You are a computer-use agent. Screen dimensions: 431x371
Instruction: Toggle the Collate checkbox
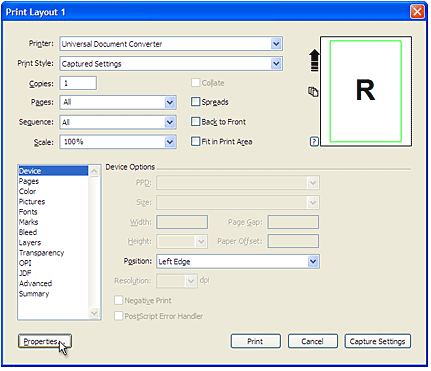pyautogui.click(x=195, y=83)
